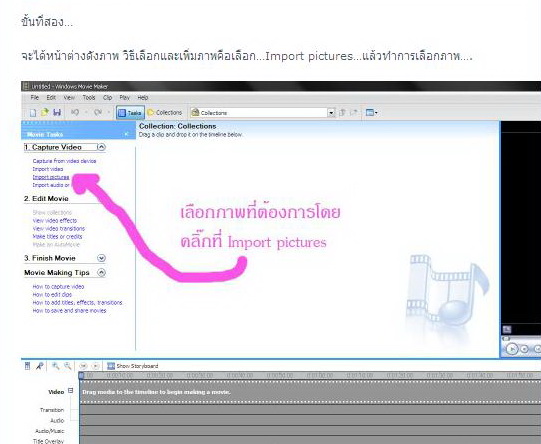Screen dimensions: 541x444
Task: Open the Help menu
Action: pos(143,98)
